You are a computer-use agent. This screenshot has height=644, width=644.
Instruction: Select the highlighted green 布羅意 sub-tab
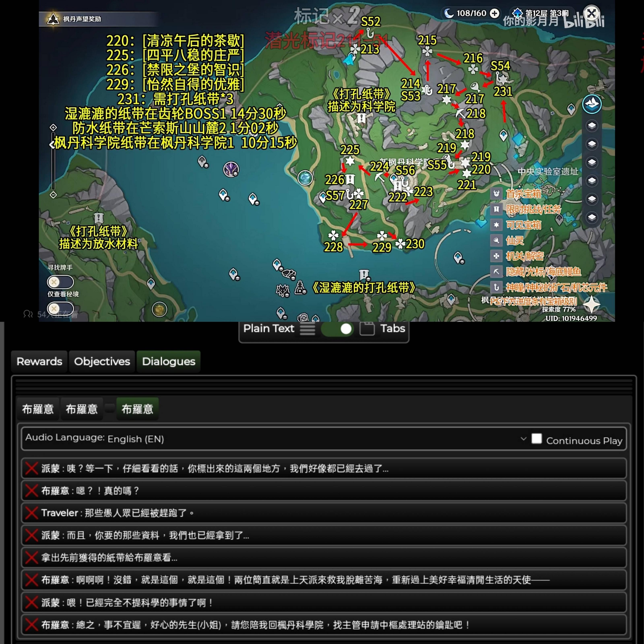pyautogui.click(x=137, y=409)
